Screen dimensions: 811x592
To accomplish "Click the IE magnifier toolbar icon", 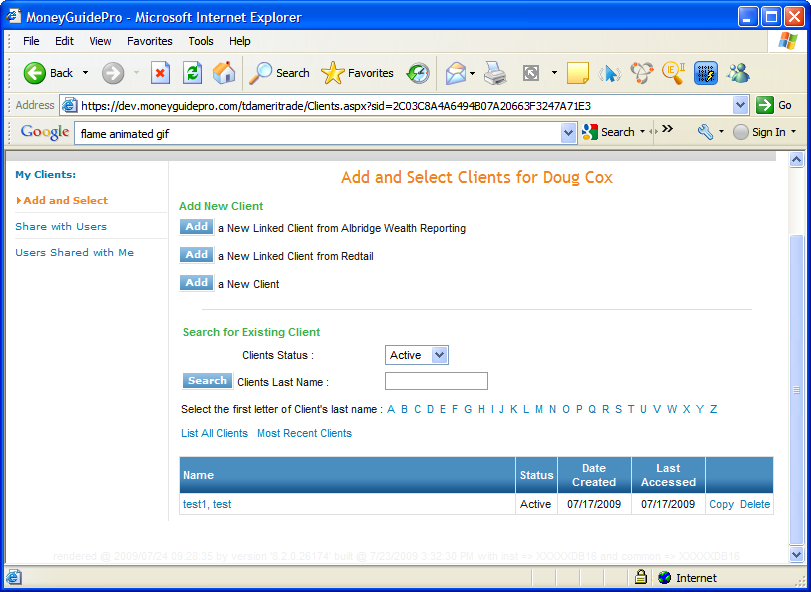I will pos(674,73).
